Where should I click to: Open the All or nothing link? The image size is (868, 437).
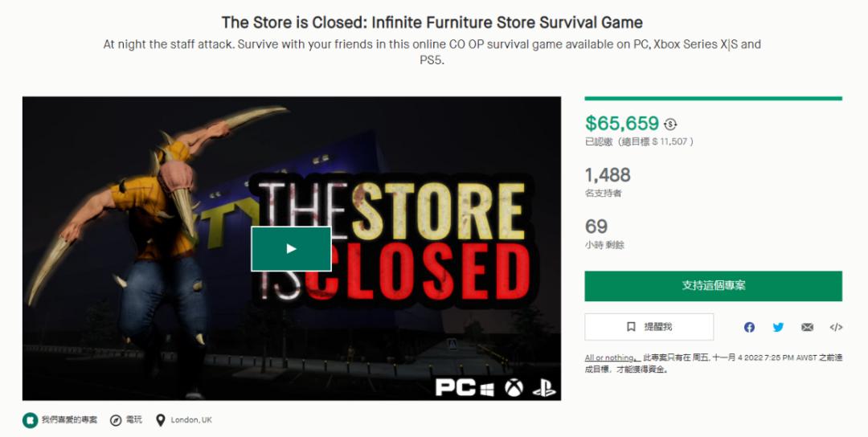[x=609, y=357]
